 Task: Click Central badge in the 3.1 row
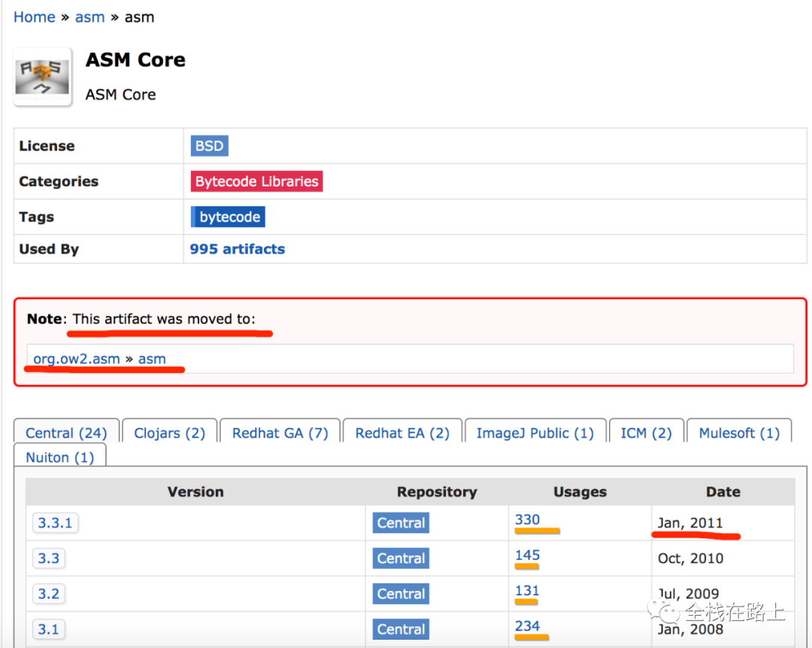tap(401, 629)
